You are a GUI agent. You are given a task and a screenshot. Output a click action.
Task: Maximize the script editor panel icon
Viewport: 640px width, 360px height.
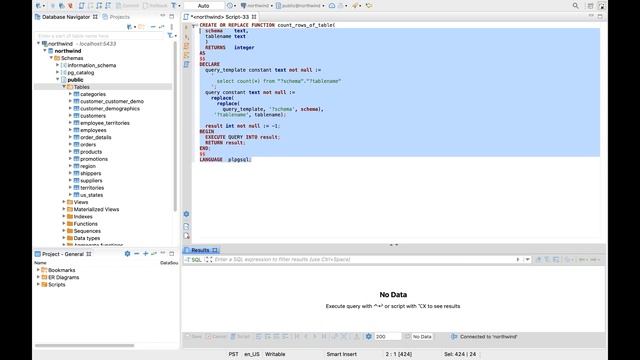pos(600,16)
